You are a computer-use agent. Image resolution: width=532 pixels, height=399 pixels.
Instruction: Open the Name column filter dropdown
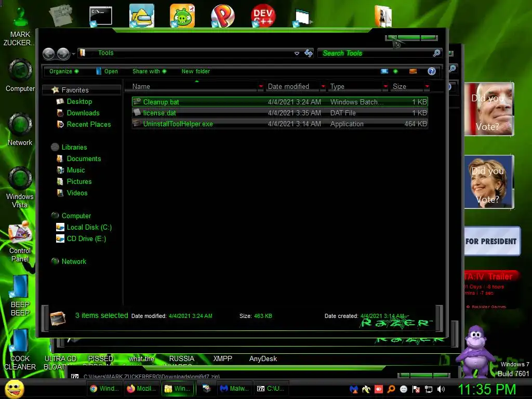tap(261, 87)
